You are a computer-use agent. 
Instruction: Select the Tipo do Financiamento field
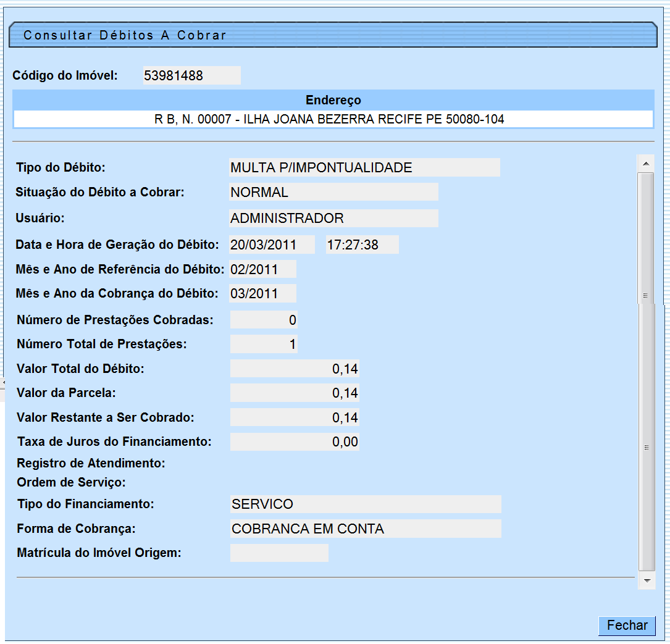[366, 504]
